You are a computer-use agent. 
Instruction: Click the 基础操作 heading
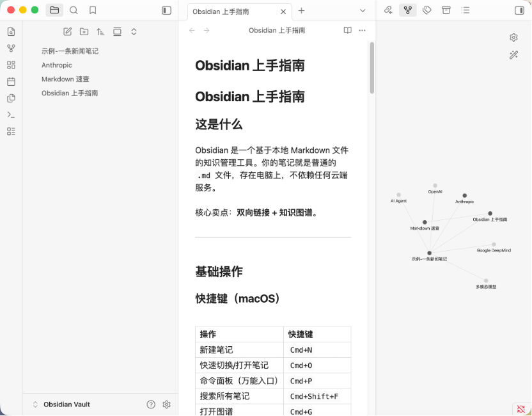219,271
